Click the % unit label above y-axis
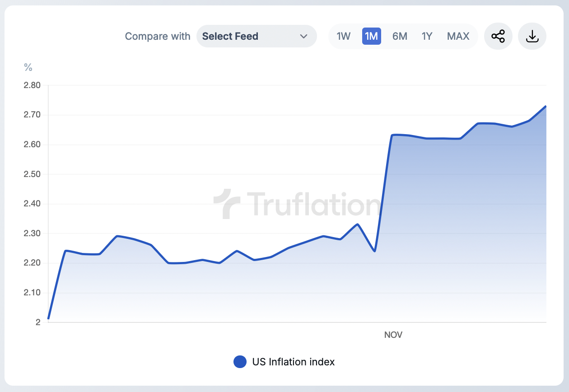 pos(28,67)
